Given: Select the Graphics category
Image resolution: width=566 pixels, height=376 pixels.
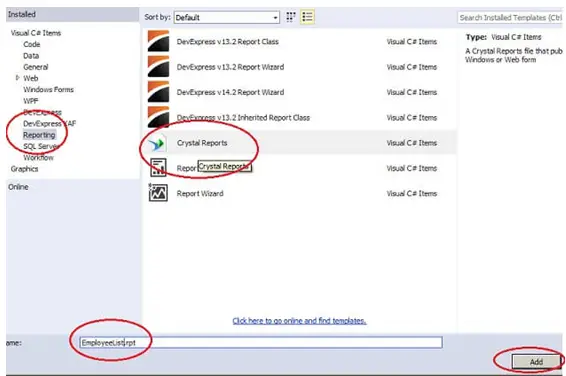Looking at the screenshot, I should (24, 169).
